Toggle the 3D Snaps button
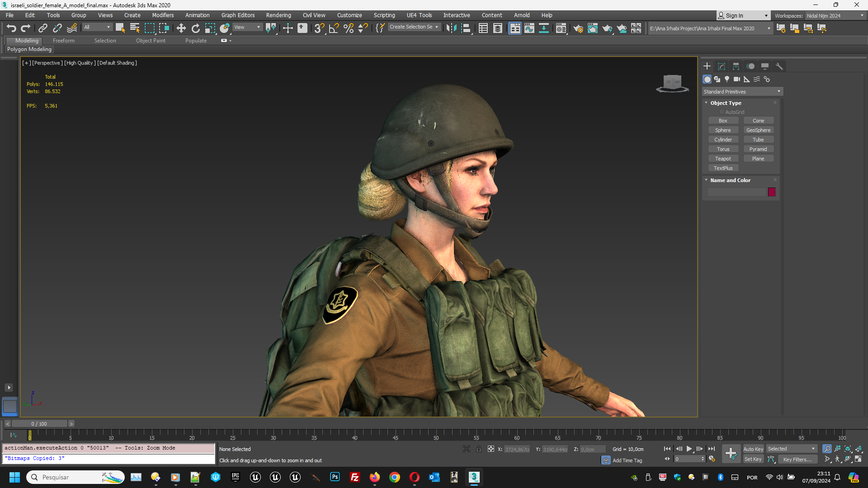 click(319, 28)
